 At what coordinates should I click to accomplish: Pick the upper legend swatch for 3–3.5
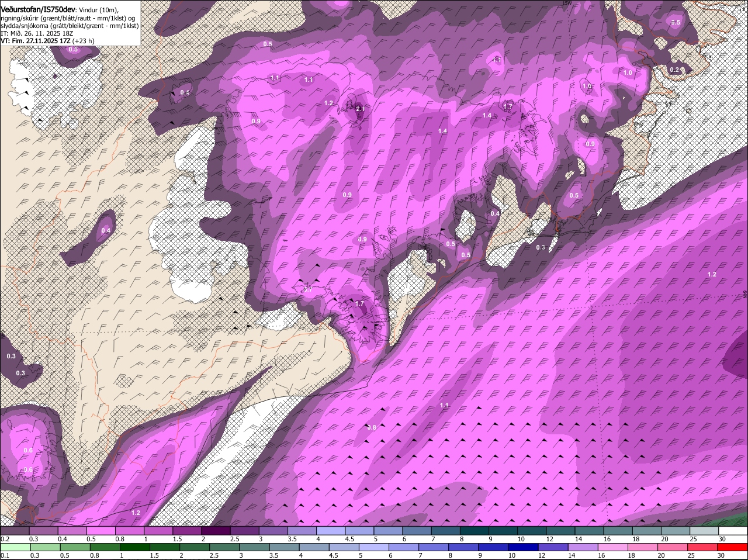(273, 531)
